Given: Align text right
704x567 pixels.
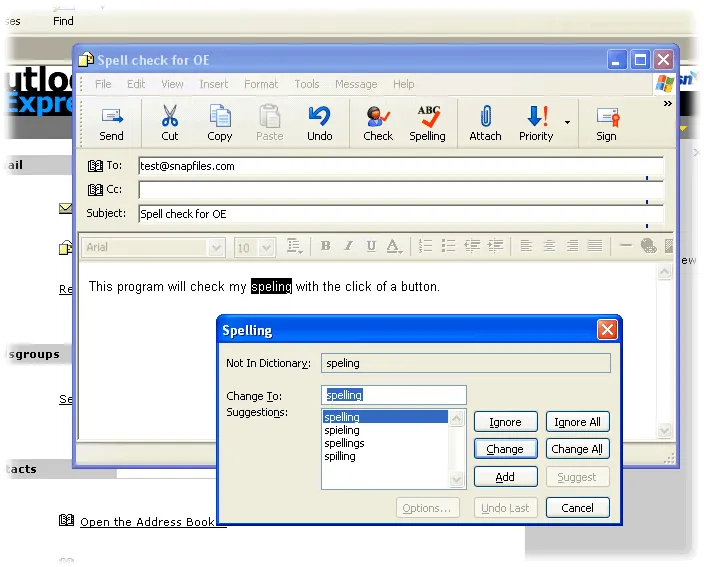Looking at the screenshot, I should tap(572, 246).
